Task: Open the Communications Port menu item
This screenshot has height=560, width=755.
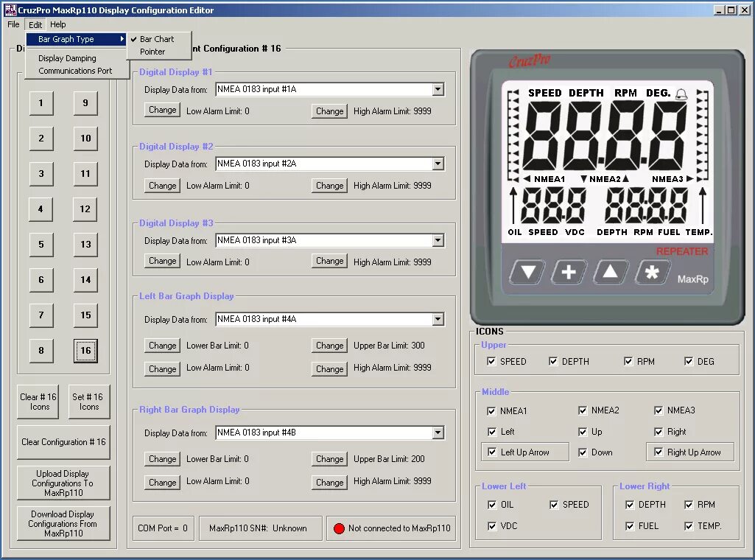Action: [x=77, y=71]
